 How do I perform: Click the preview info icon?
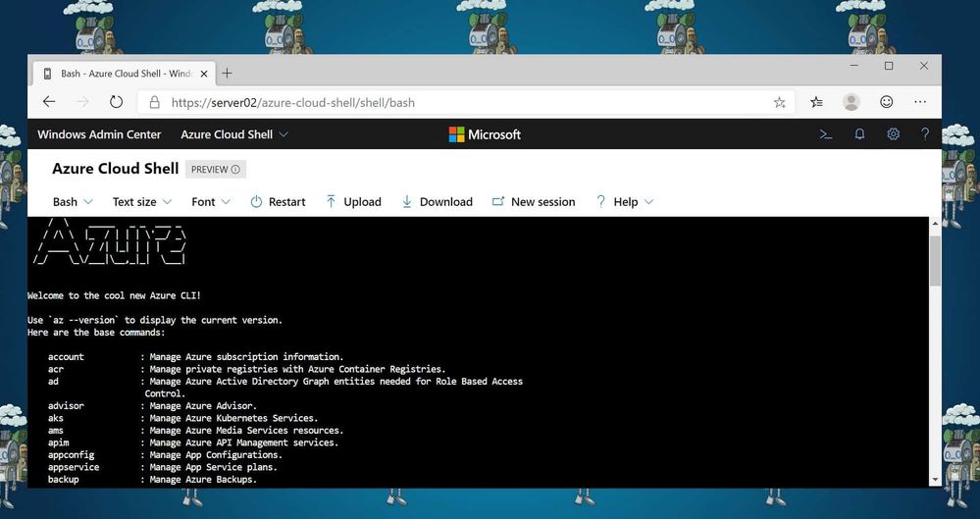pos(235,170)
